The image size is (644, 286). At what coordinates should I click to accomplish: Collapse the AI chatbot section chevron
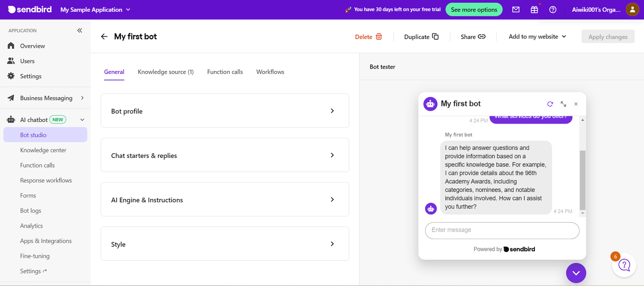82,120
